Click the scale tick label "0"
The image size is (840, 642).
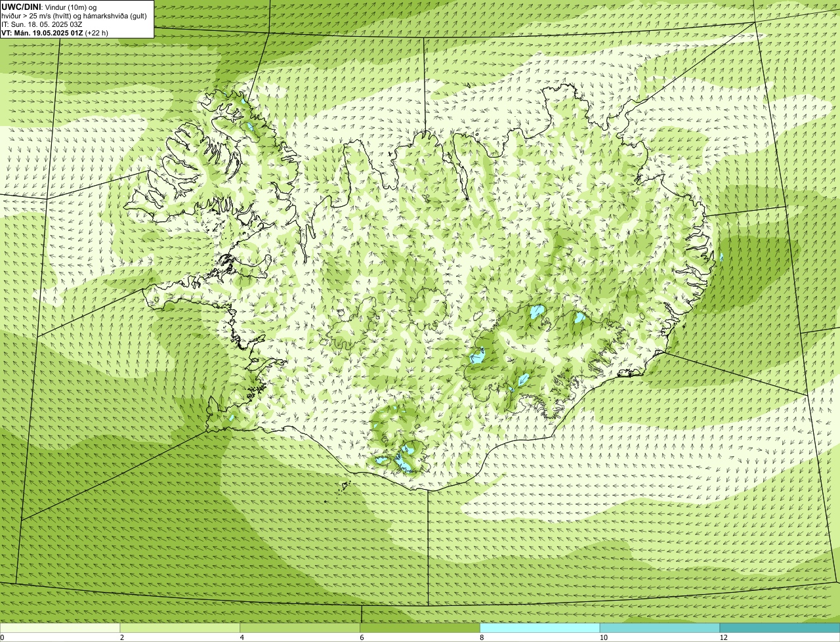(2, 637)
